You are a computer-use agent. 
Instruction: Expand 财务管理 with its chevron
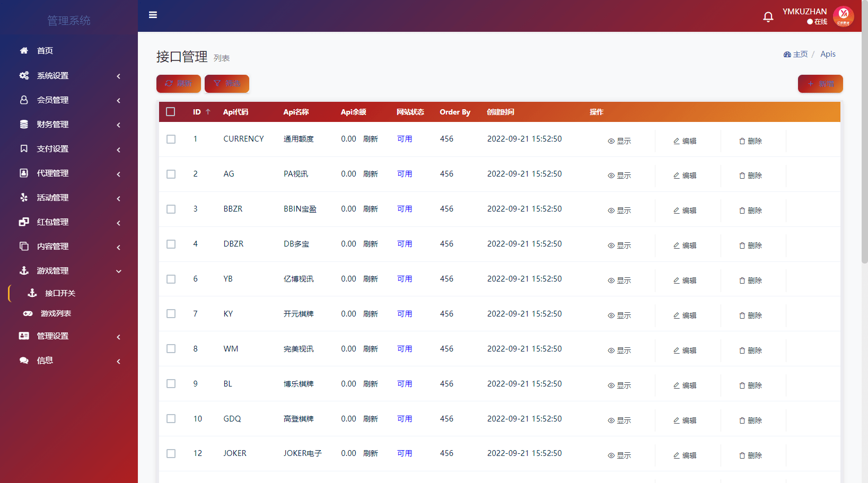119,125
